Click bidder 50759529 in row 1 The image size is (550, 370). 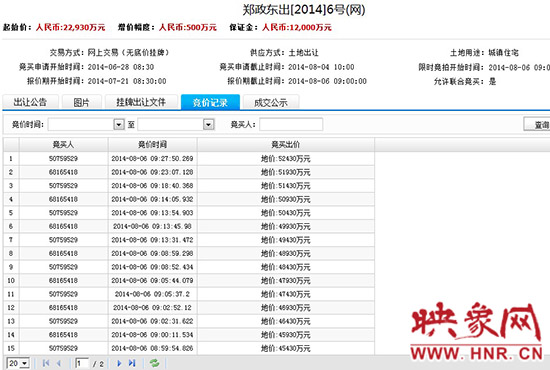pos(63,159)
